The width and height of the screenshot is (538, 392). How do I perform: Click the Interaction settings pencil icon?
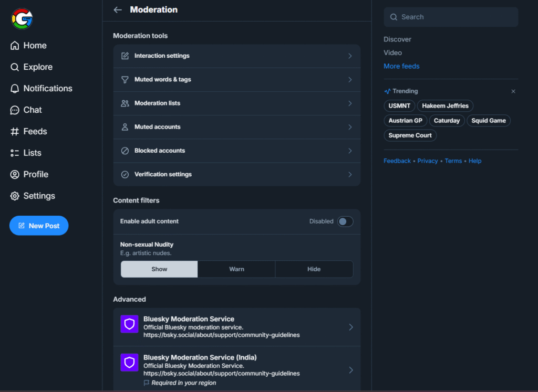125,56
